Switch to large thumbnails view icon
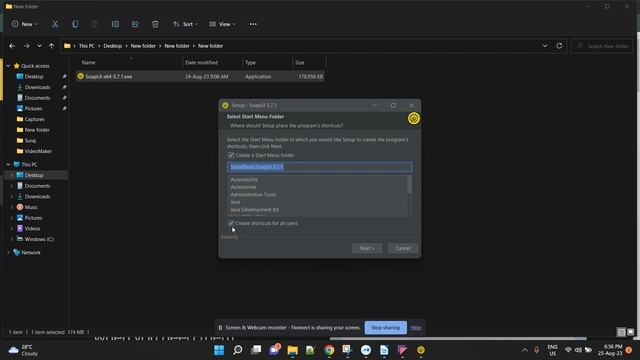Image resolution: width=640 pixels, height=360 pixels. click(631, 332)
